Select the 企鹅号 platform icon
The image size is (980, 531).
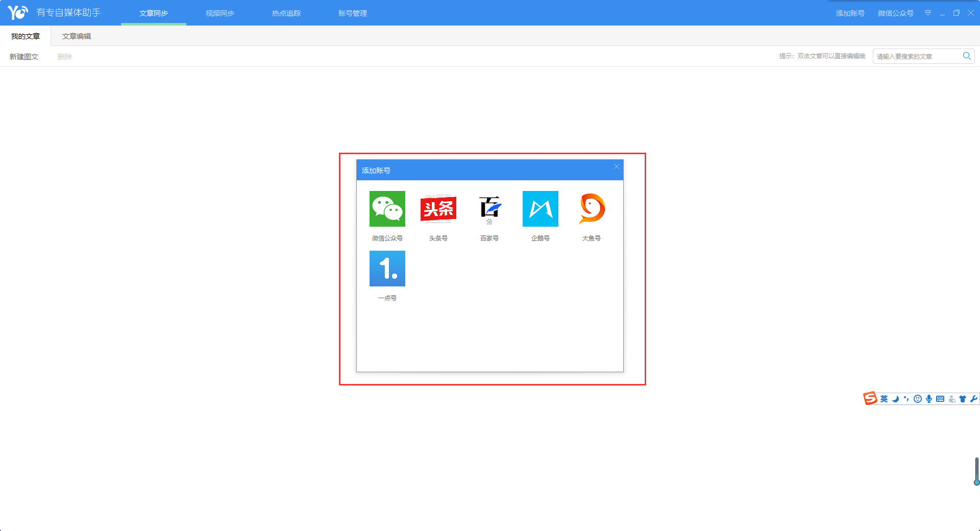[x=541, y=209]
